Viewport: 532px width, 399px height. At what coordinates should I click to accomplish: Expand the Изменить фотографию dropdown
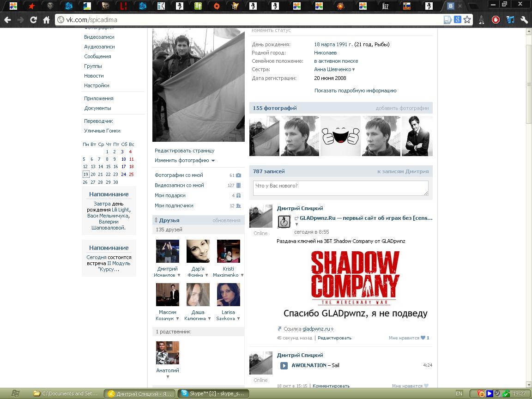coord(213,161)
